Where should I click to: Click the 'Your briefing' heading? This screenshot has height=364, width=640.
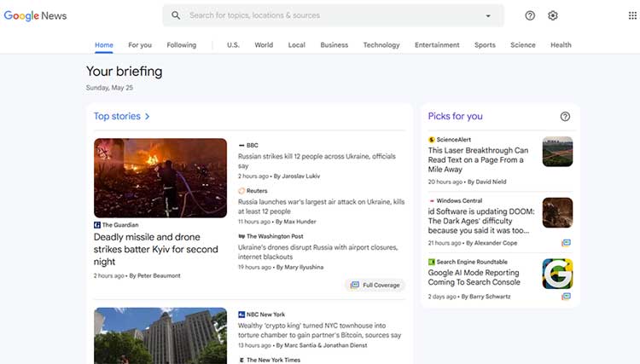click(x=124, y=72)
